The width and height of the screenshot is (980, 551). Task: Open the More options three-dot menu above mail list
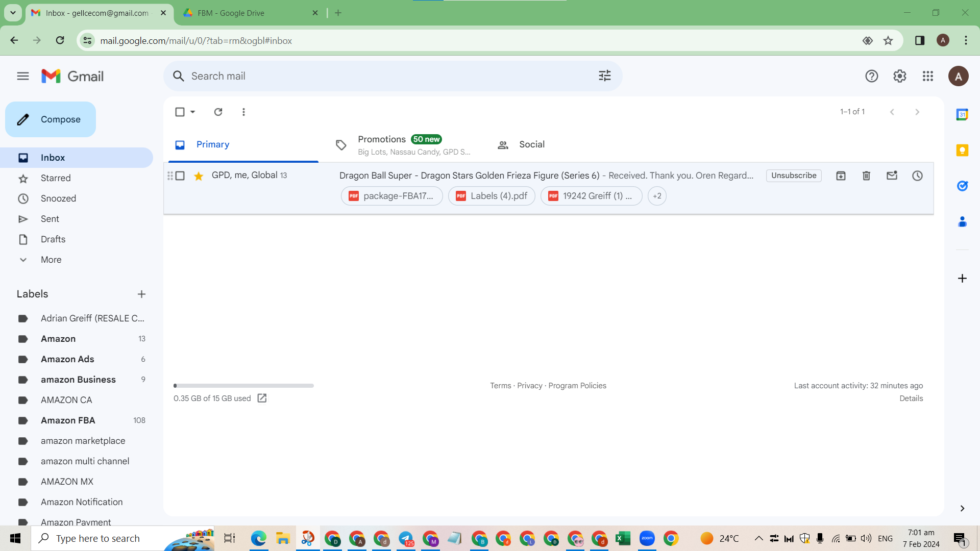point(243,112)
